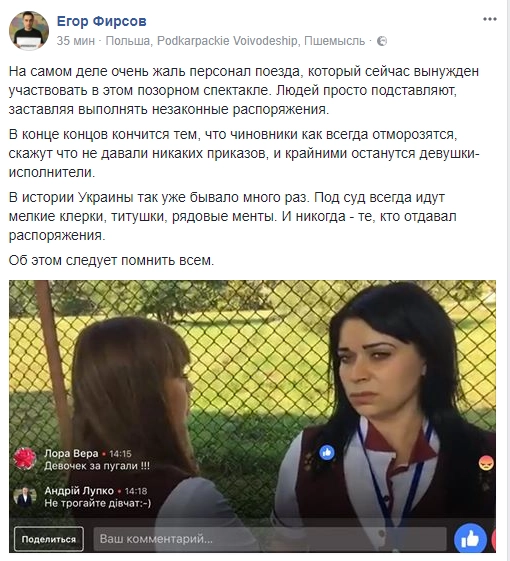The height and width of the screenshot is (561, 510).
Task: Open post options three-dots menu
Action: point(490,19)
